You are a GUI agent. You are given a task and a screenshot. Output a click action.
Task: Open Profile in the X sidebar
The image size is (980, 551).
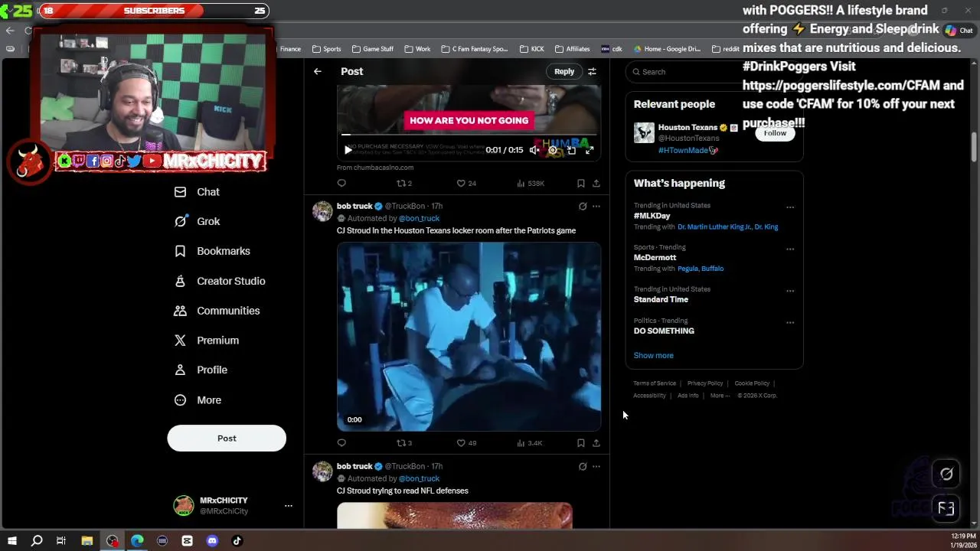[x=201, y=370]
